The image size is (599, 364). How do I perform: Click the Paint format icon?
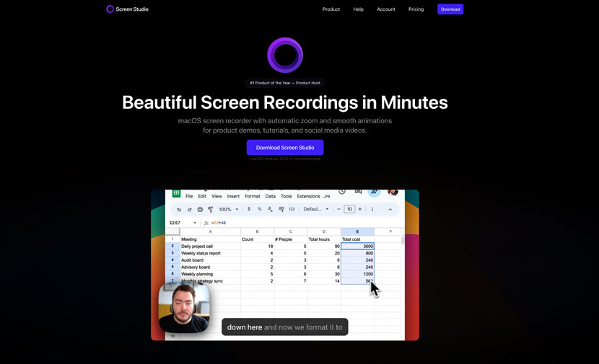211,210
